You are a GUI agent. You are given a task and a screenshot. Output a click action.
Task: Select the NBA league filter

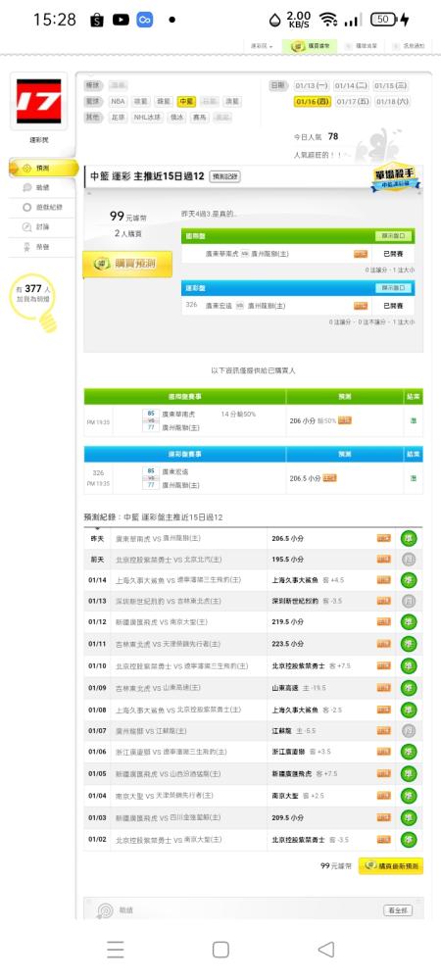[x=118, y=101]
